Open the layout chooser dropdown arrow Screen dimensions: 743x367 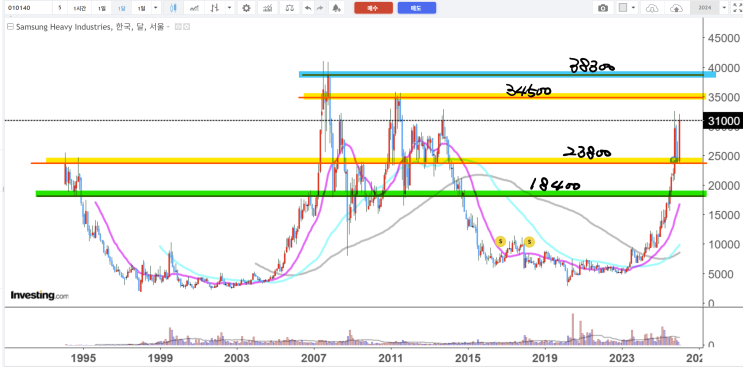pos(634,8)
